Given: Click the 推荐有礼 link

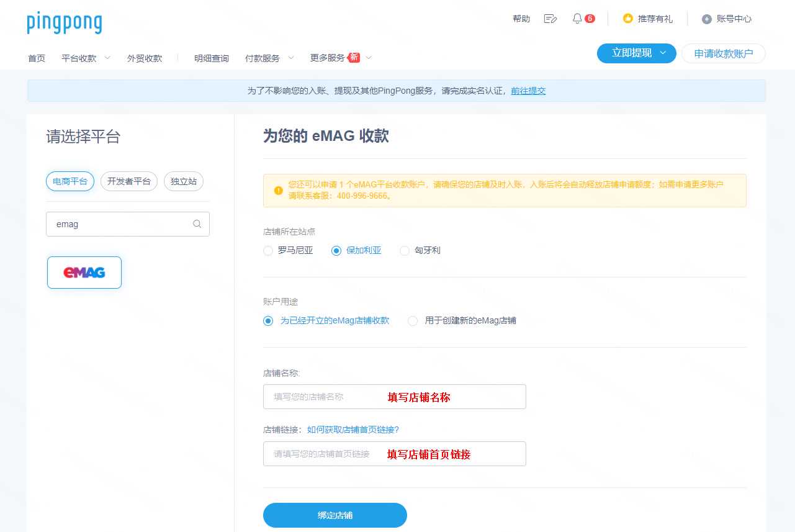Looking at the screenshot, I should coord(655,19).
